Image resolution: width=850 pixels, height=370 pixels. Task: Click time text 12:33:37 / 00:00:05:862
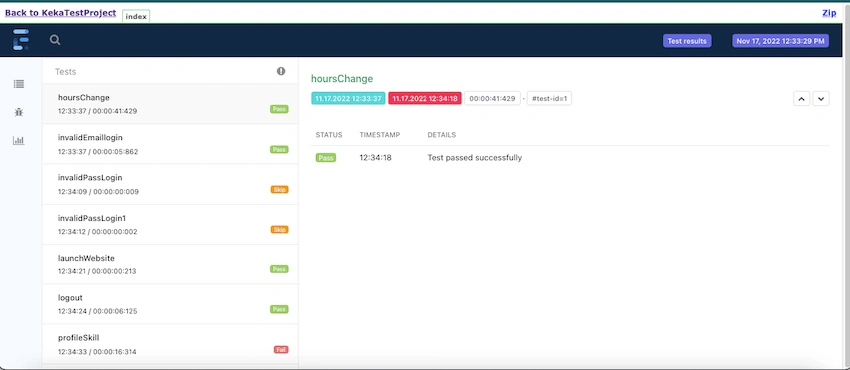click(98, 152)
